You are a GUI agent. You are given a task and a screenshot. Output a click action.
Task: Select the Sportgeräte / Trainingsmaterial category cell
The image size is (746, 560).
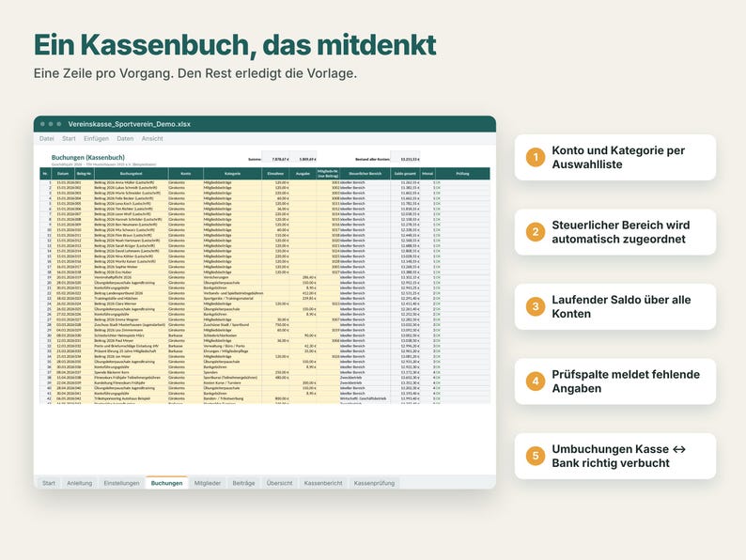232,298
